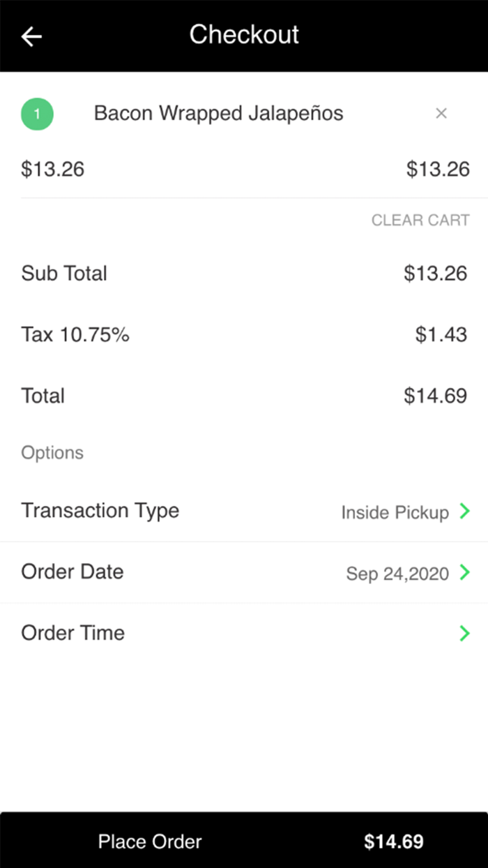Tap the Order Date label
This screenshot has width=488, height=868.
click(x=73, y=572)
